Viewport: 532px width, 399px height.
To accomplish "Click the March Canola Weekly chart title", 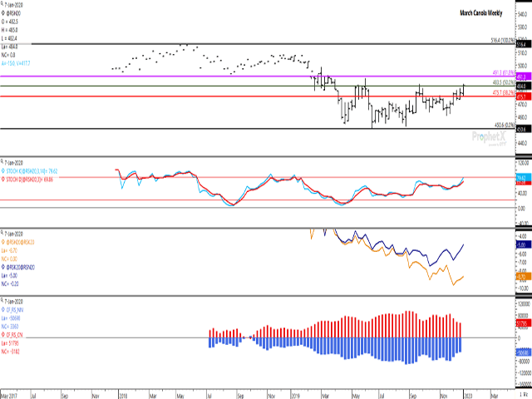I will 480,13.
